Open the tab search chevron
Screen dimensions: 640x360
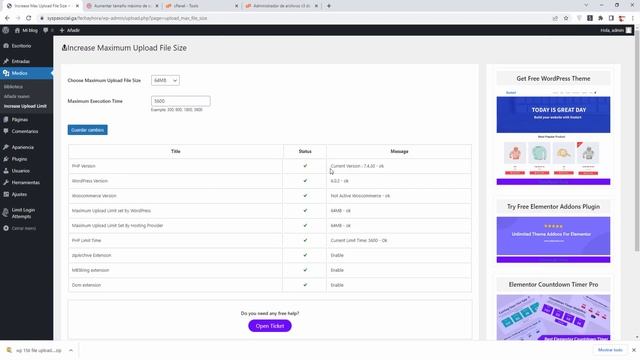(586, 5)
